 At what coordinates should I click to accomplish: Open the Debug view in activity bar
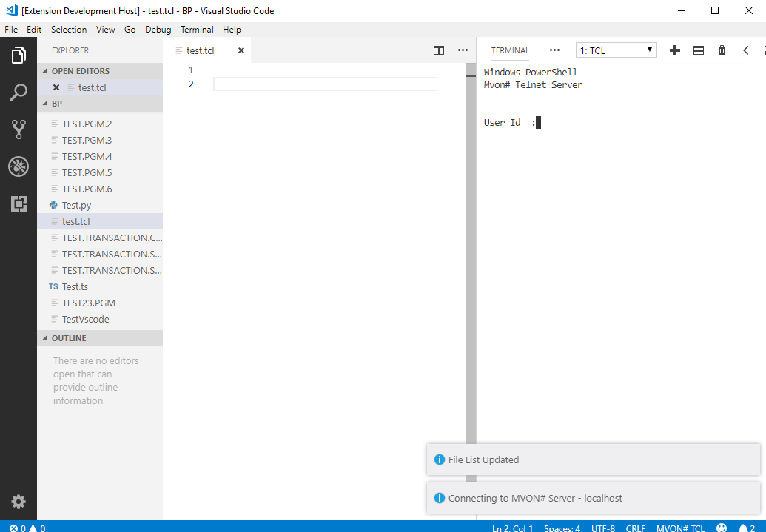click(x=18, y=166)
